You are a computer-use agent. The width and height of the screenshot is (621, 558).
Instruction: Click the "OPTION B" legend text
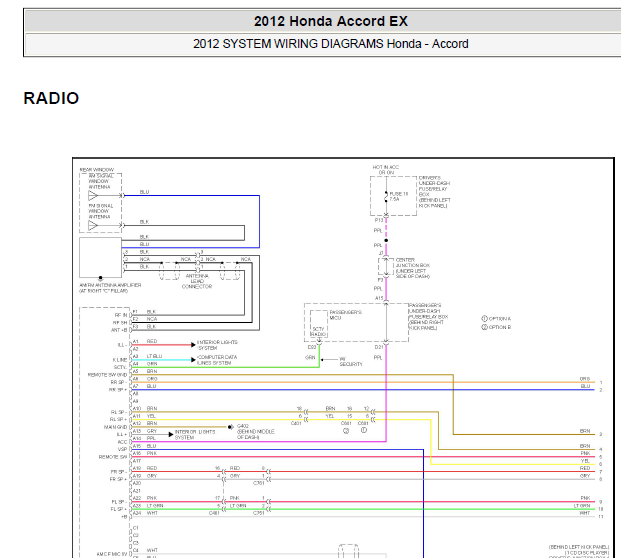tap(500, 328)
